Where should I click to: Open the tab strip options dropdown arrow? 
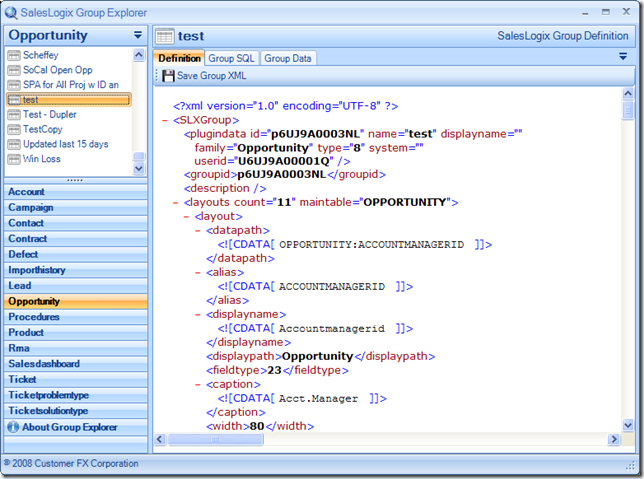[623, 56]
